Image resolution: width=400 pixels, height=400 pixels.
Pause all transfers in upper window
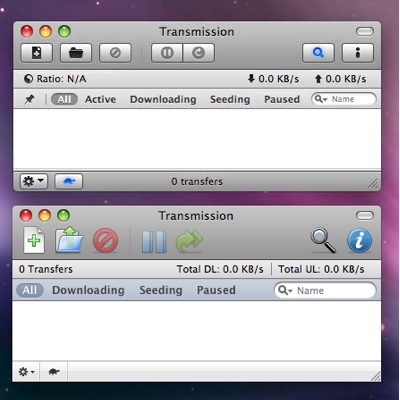tap(167, 53)
